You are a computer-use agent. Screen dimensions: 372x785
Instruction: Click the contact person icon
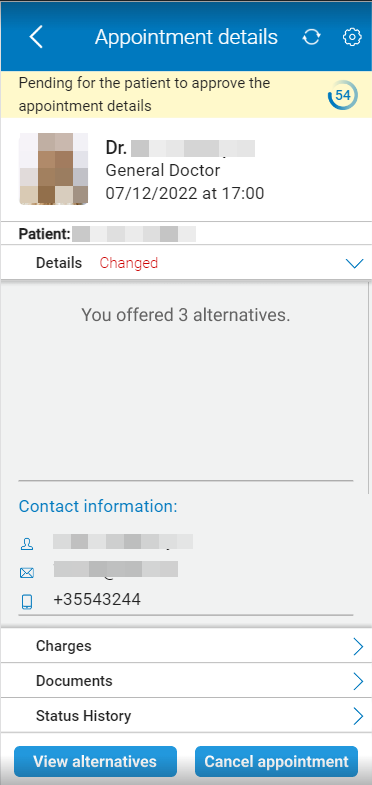click(x=27, y=544)
